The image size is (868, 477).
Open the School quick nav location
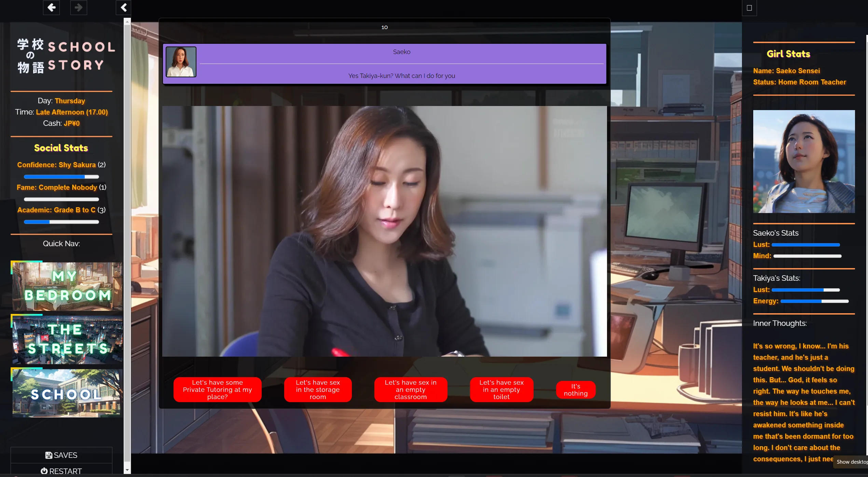click(x=67, y=393)
